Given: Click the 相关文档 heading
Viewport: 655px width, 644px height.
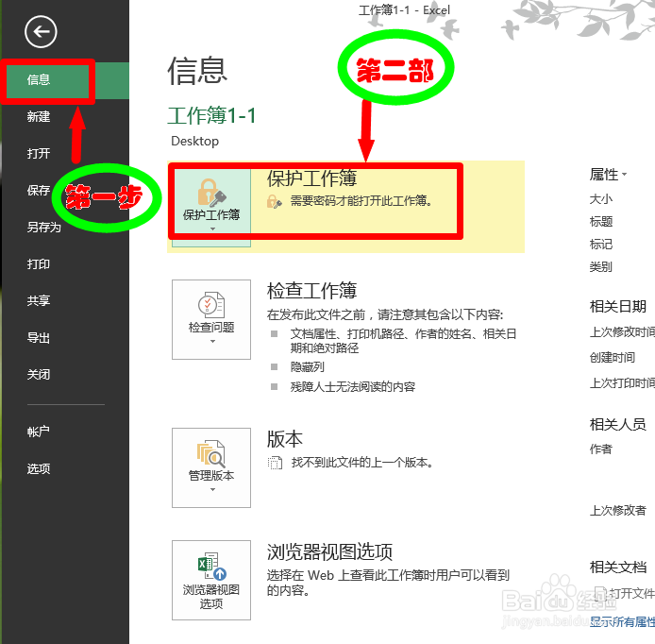Looking at the screenshot, I should click(x=618, y=568).
